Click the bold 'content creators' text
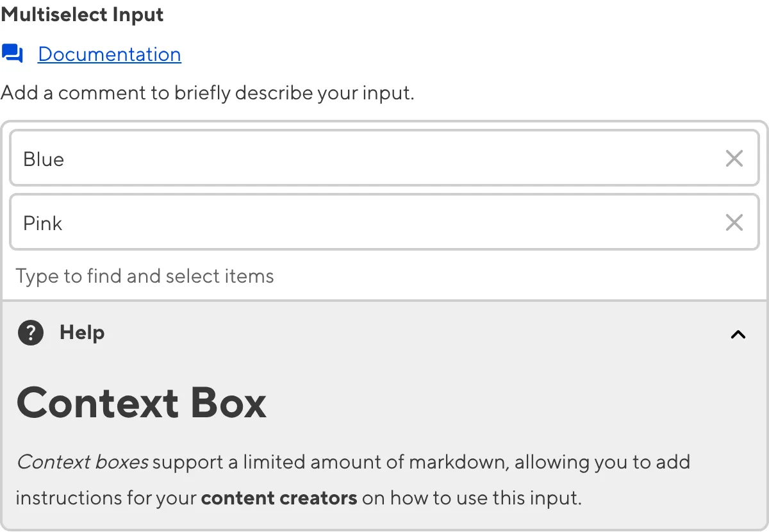The image size is (769, 532). [279, 498]
